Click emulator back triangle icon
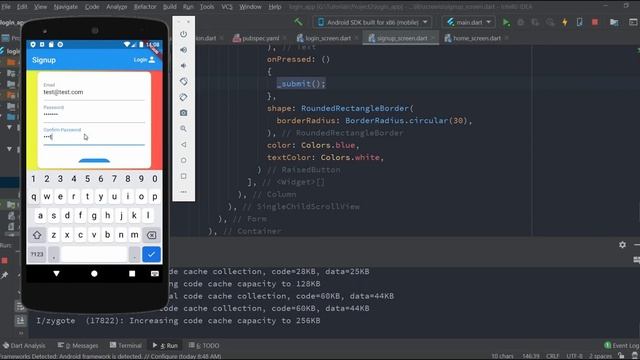640x360 pixels. (184, 144)
